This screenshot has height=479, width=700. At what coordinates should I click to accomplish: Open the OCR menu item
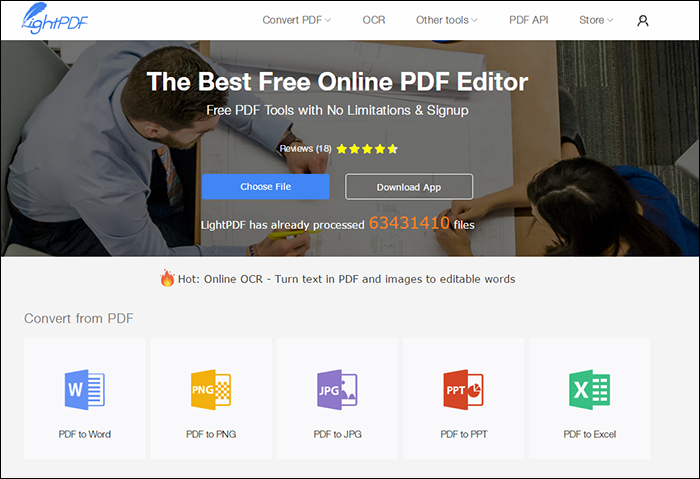[374, 20]
